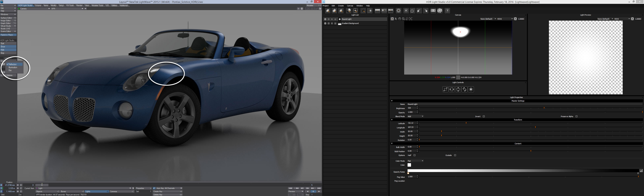Screen dimensions: 644x196
Task: Select Round Light in the Light List
Action: point(355,19)
